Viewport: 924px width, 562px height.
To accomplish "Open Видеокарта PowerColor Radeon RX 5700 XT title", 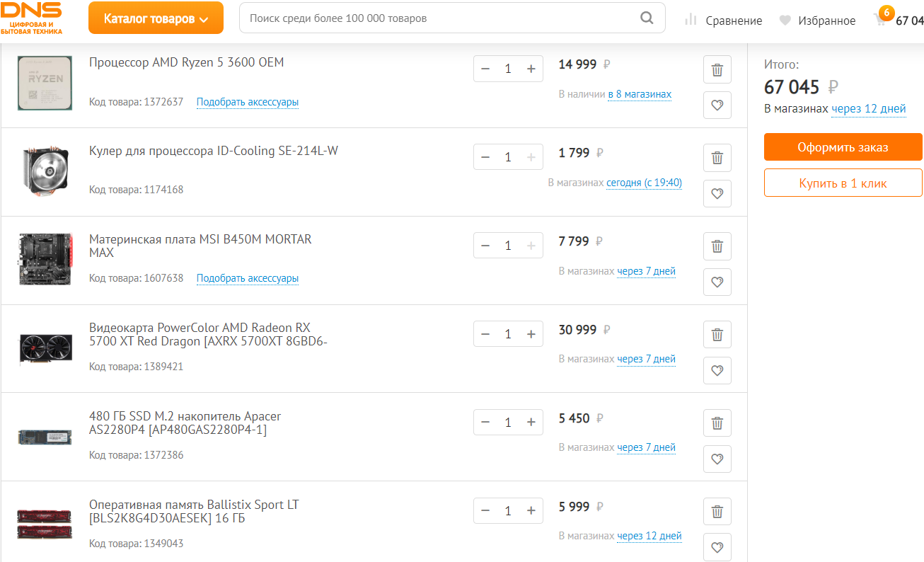I will (x=208, y=334).
